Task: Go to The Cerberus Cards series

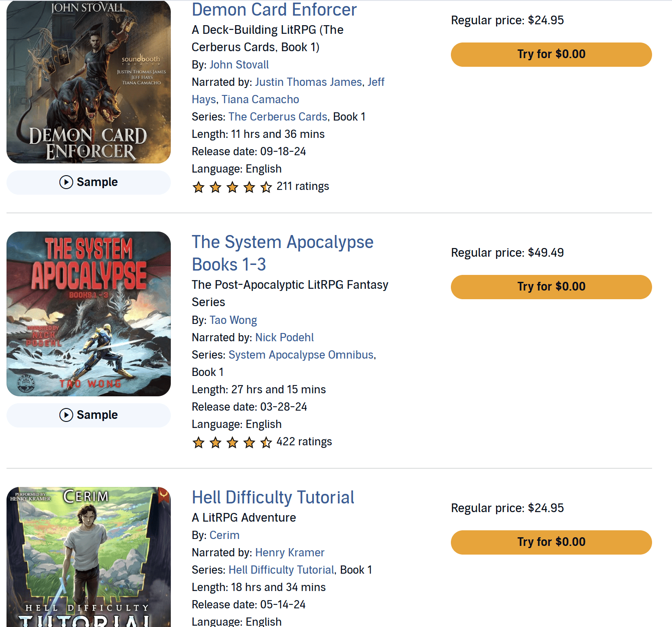Action: click(x=277, y=117)
